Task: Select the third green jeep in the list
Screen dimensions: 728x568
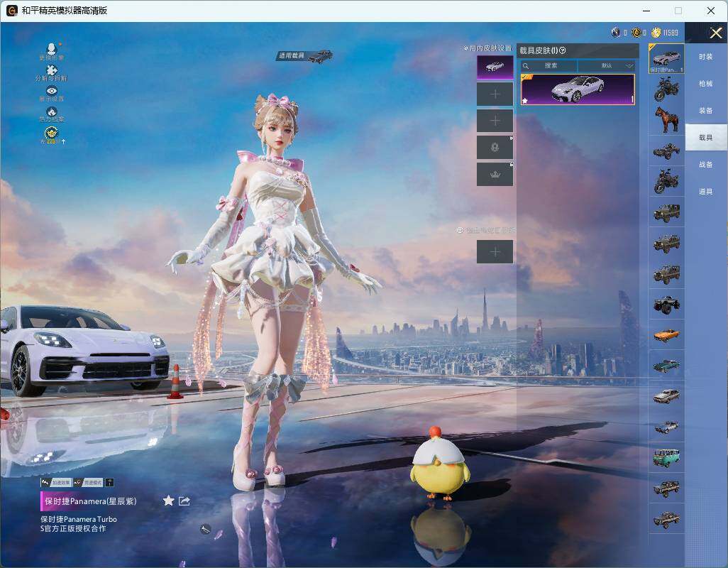Action: pos(666,273)
